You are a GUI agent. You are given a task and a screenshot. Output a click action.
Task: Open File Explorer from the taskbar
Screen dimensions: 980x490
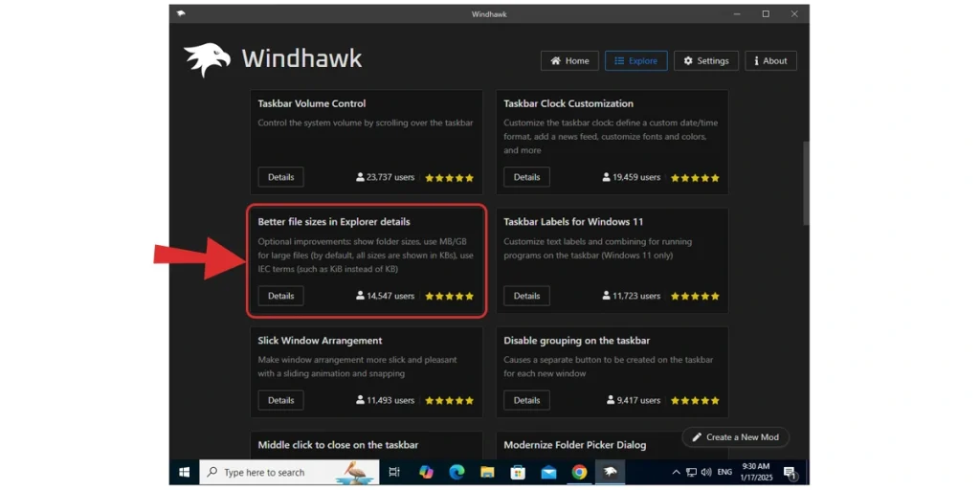point(487,473)
